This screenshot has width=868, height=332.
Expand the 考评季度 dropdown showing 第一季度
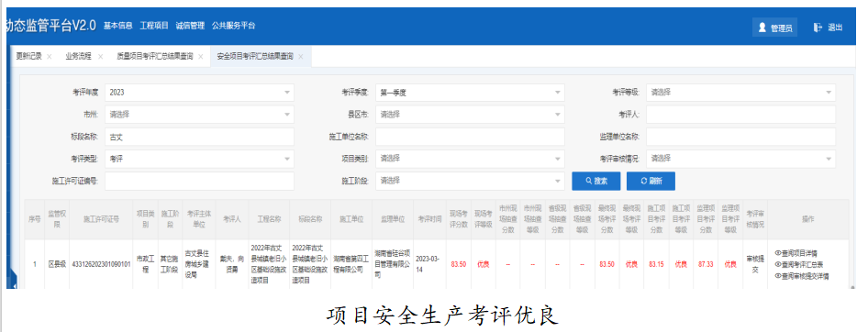pyautogui.click(x=470, y=93)
